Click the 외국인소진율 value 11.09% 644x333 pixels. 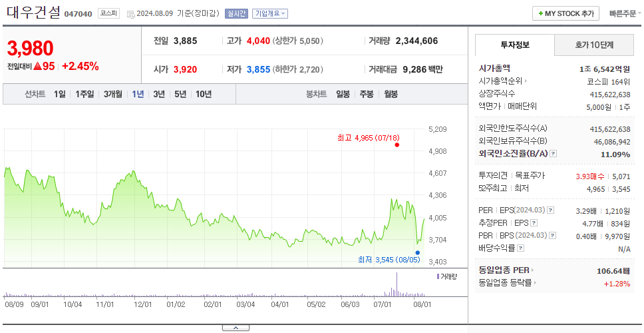615,155
